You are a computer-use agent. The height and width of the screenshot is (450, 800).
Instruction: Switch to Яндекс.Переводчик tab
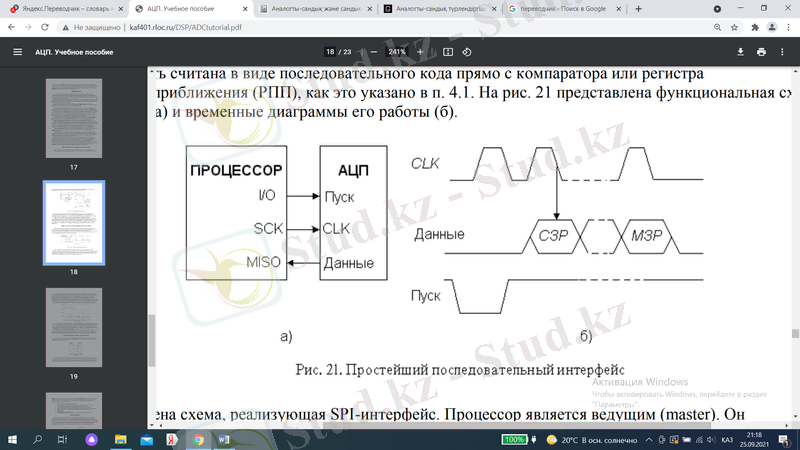(x=65, y=9)
